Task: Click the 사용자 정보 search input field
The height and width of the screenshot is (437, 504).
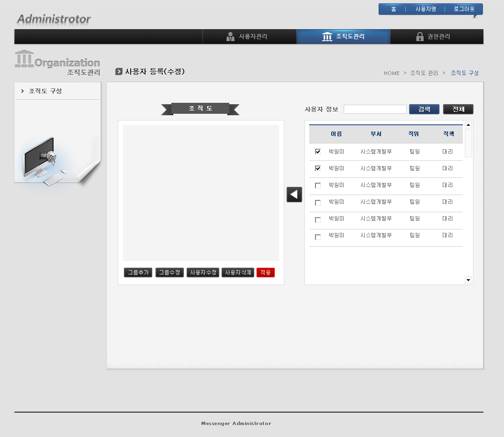Action: 375,109
